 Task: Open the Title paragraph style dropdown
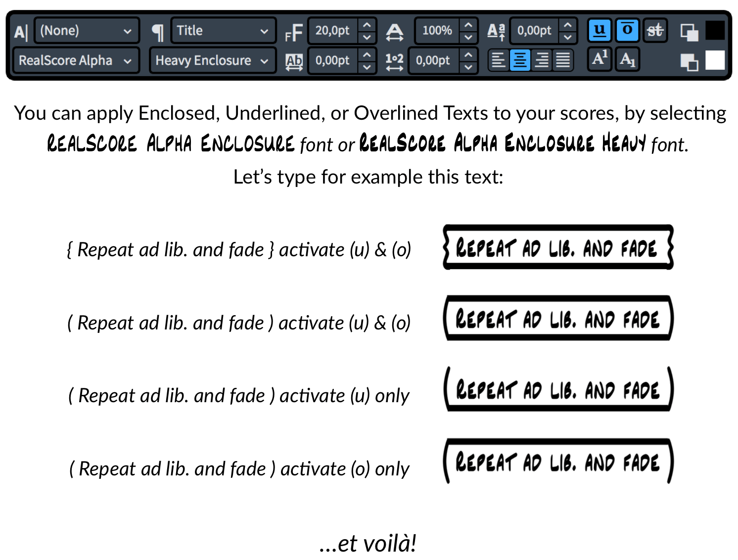click(223, 31)
